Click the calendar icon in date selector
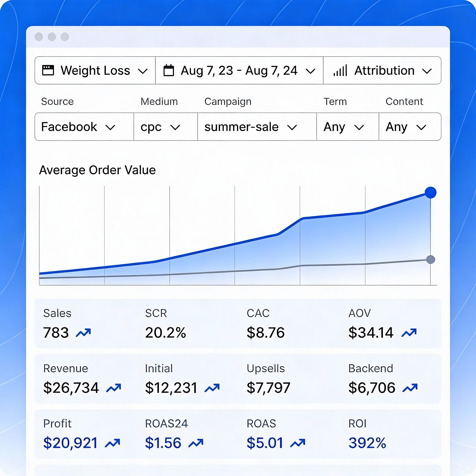 pos(169,70)
